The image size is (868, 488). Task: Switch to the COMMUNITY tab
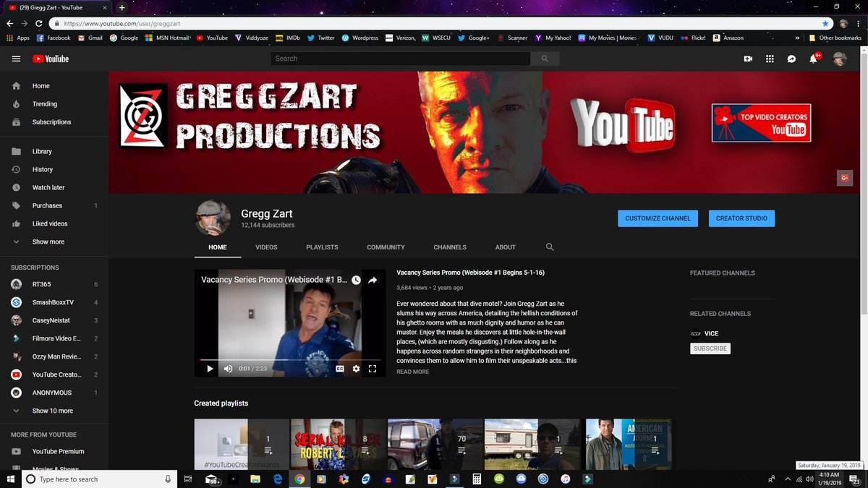(386, 247)
